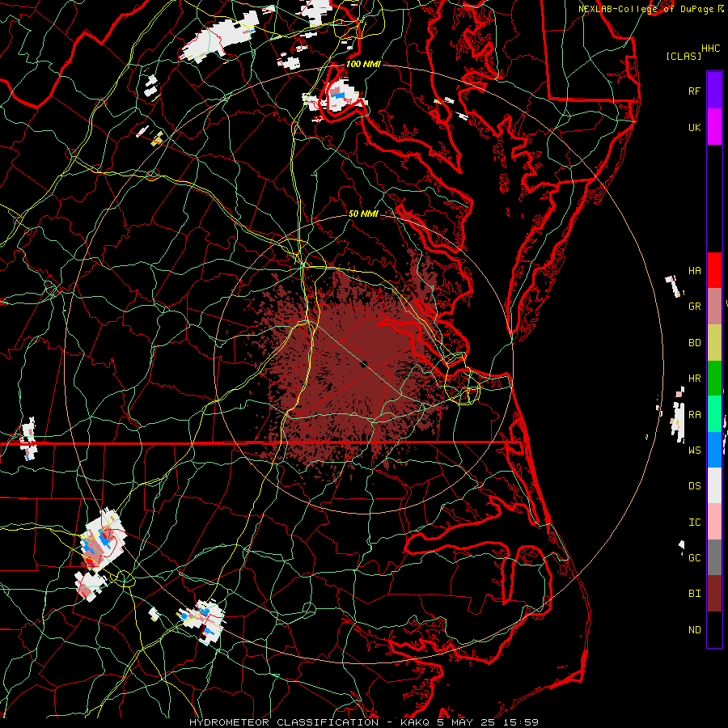Click the 100 NMI range ring label
The image size is (728, 728).
[x=363, y=64]
